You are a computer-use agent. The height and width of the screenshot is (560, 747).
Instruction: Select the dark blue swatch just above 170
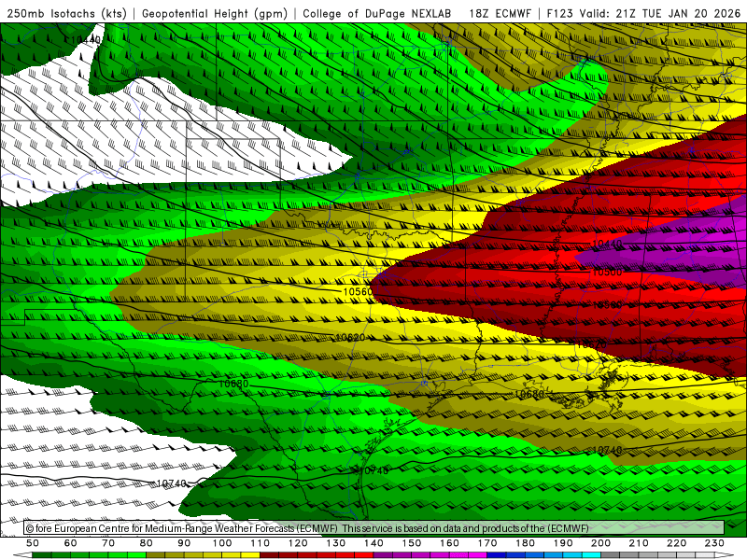497,554
